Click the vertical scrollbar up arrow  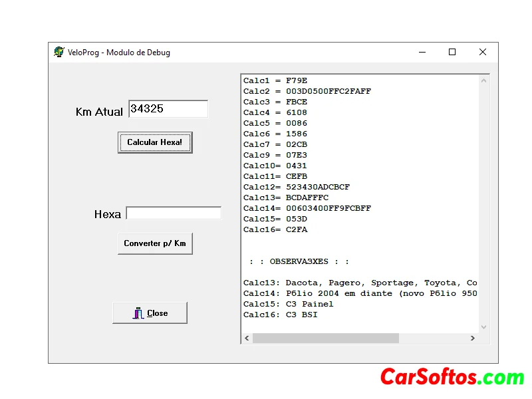[483, 81]
